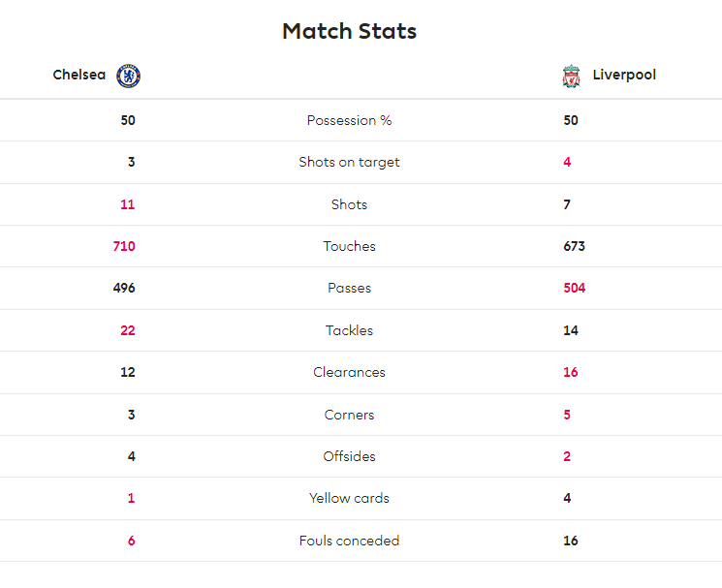Viewport: 722px width, 588px height.
Task: Select the Possession % stat label
Action: coord(349,120)
